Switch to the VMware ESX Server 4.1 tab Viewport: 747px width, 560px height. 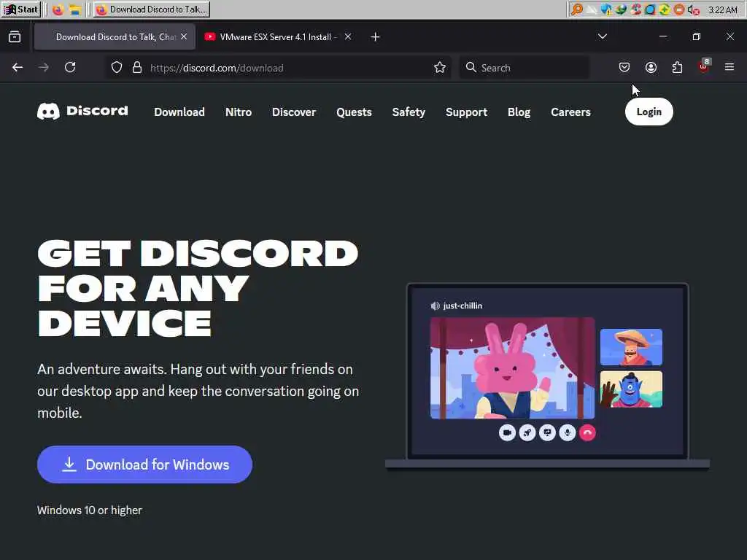click(278, 36)
